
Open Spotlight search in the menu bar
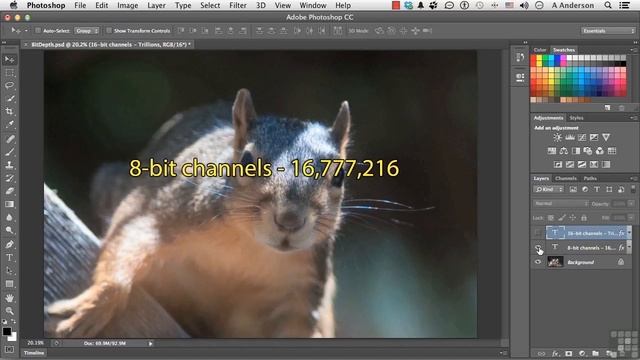[608, 5]
